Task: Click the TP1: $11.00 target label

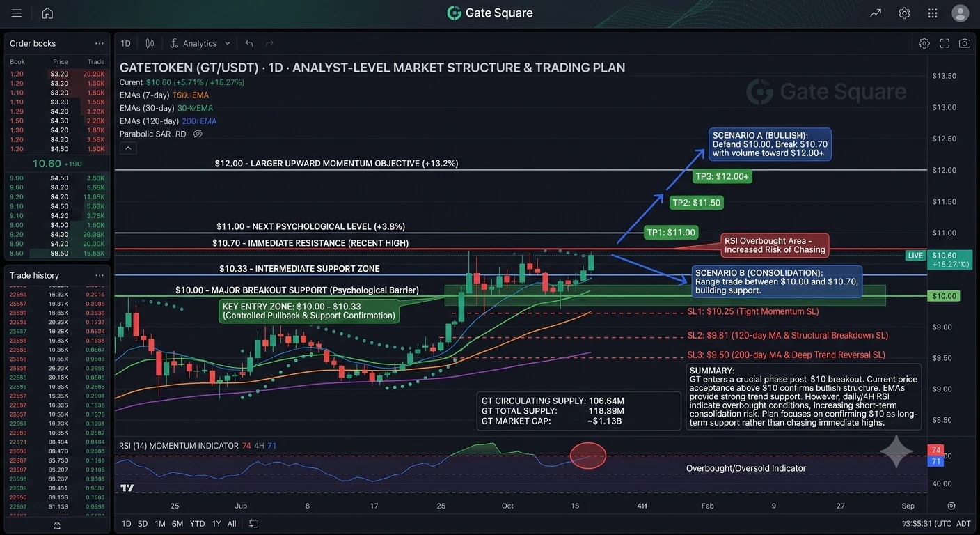Action: click(x=670, y=233)
